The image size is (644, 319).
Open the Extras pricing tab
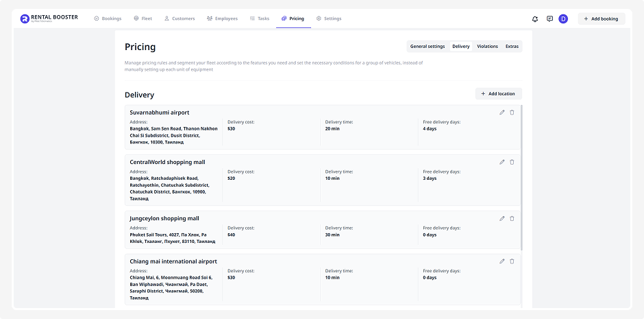(x=512, y=47)
